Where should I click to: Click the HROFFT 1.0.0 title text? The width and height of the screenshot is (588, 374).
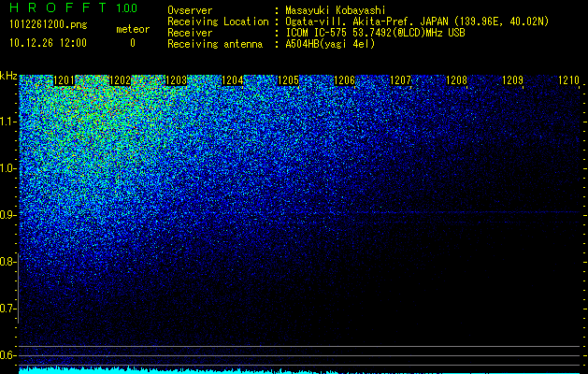74,7
